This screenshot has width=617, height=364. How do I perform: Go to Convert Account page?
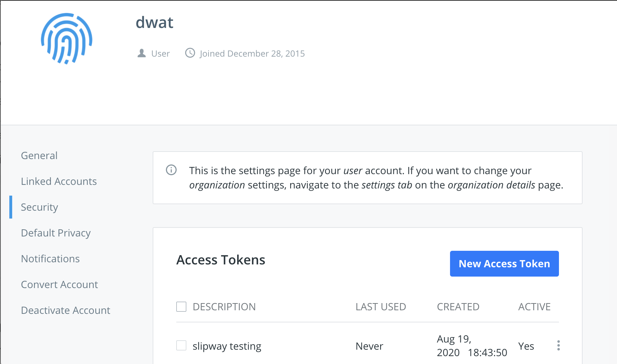[59, 284]
